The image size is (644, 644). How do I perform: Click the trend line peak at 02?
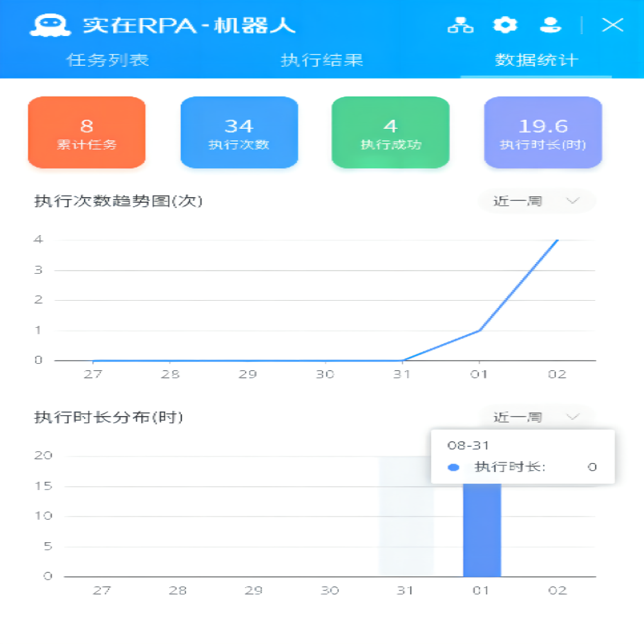pyautogui.click(x=556, y=240)
